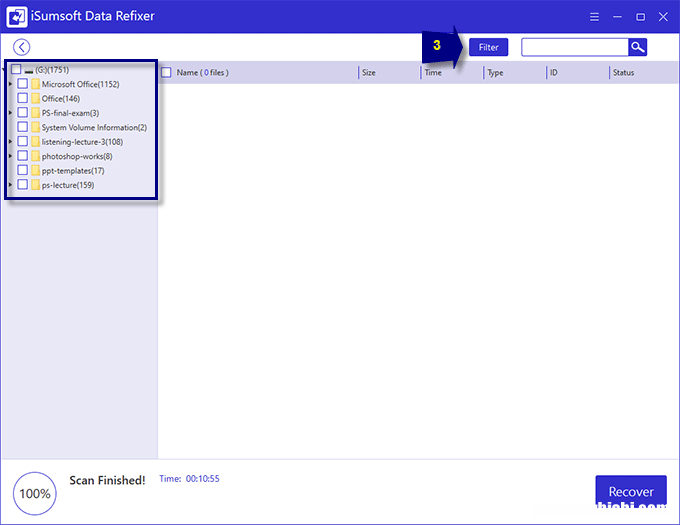Click the Time: 00:10:55 text
The image size is (680, 525).
click(189, 479)
